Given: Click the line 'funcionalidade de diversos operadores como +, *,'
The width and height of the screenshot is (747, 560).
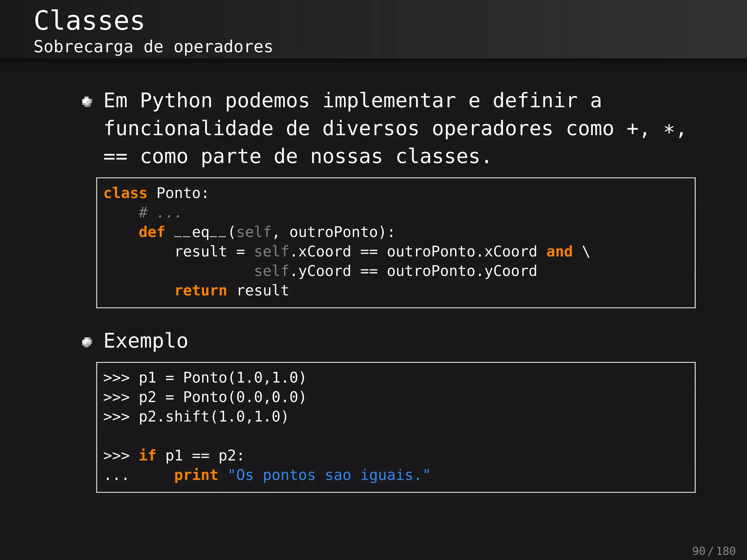Looking at the screenshot, I should pos(395,129).
